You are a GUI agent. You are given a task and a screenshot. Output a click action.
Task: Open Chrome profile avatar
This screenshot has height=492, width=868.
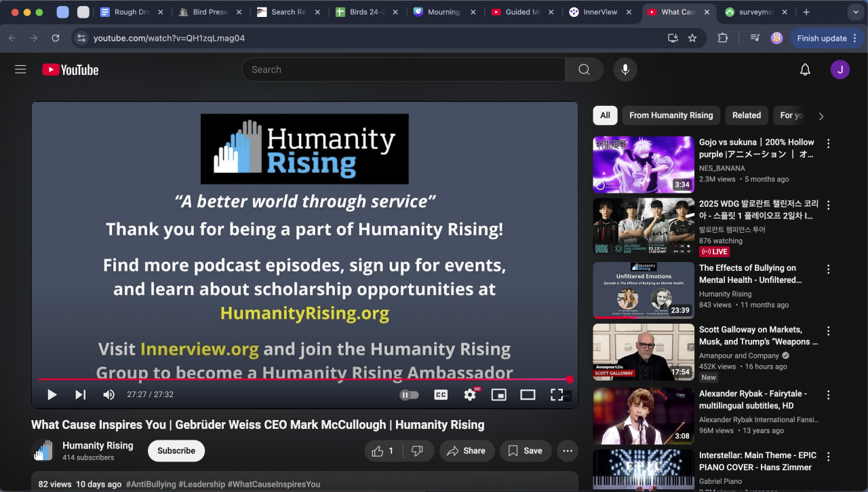[777, 38]
